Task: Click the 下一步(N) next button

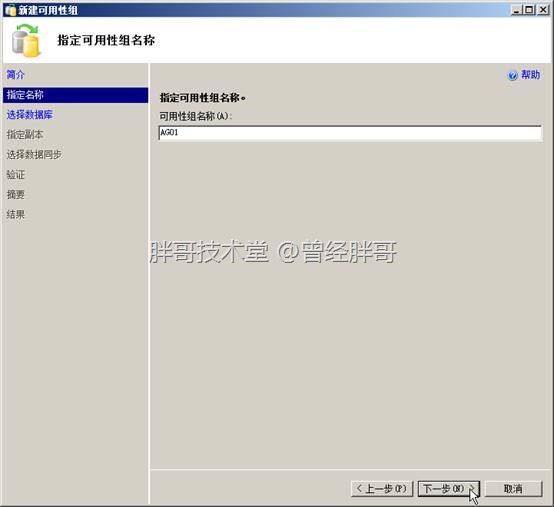Action: click(448, 489)
